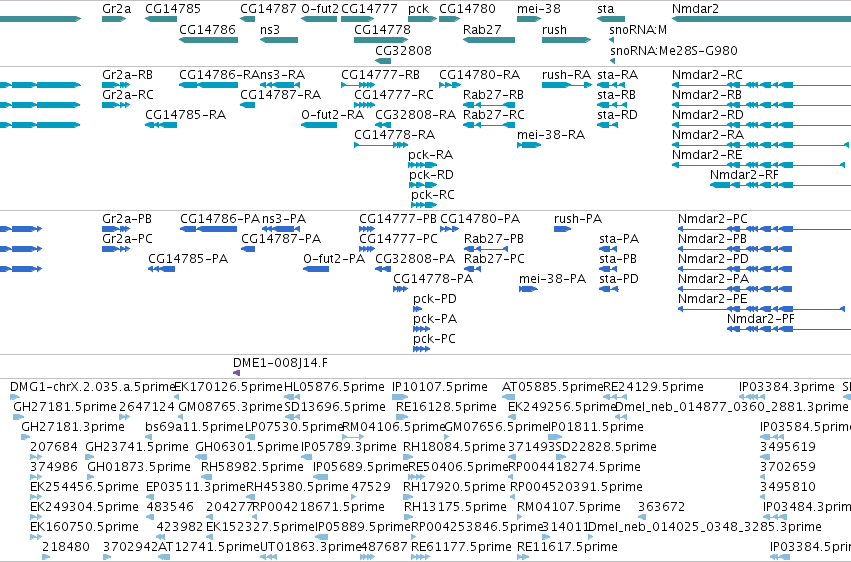Select transcript O-fut2-RA
The image size is (851, 562).
[319, 125]
